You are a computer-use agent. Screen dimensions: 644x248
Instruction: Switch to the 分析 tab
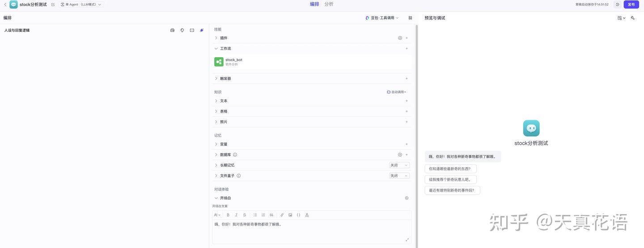pyautogui.click(x=329, y=4)
